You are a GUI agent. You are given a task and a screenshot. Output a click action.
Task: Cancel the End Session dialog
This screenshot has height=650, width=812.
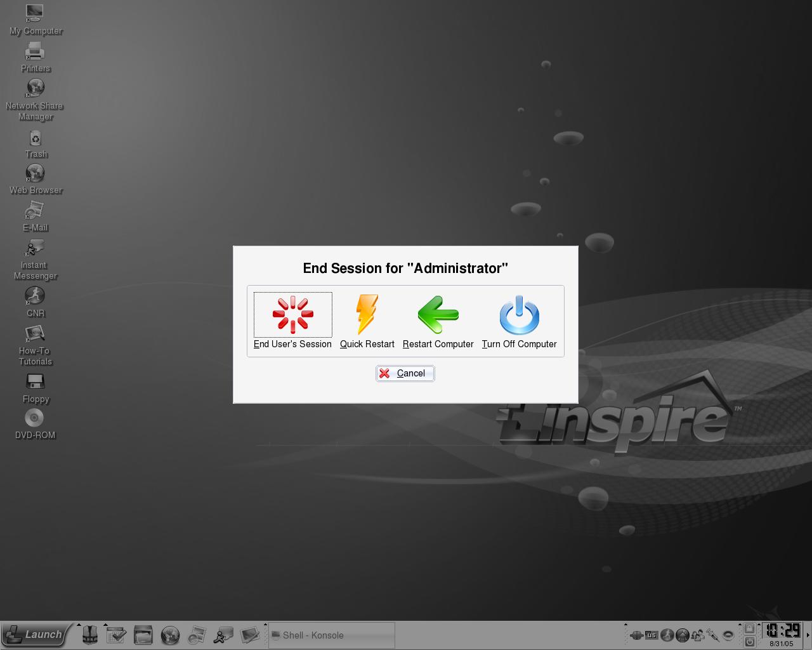[x=405, y=373]
